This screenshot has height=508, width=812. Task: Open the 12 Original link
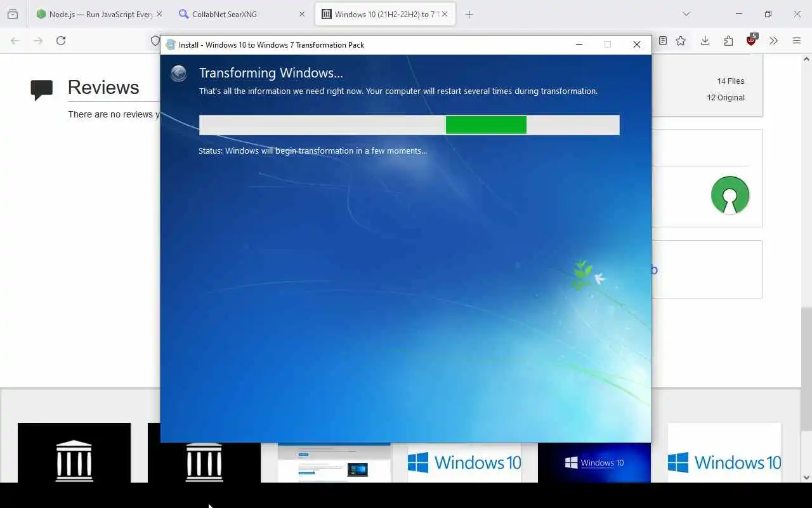tap(726, 98)
